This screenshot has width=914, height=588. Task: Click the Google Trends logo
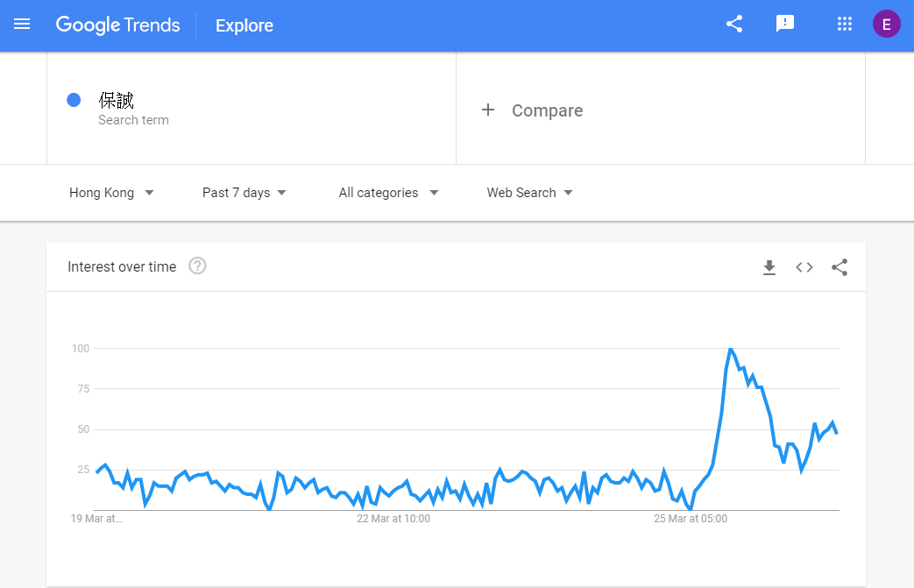click(117, 25)
